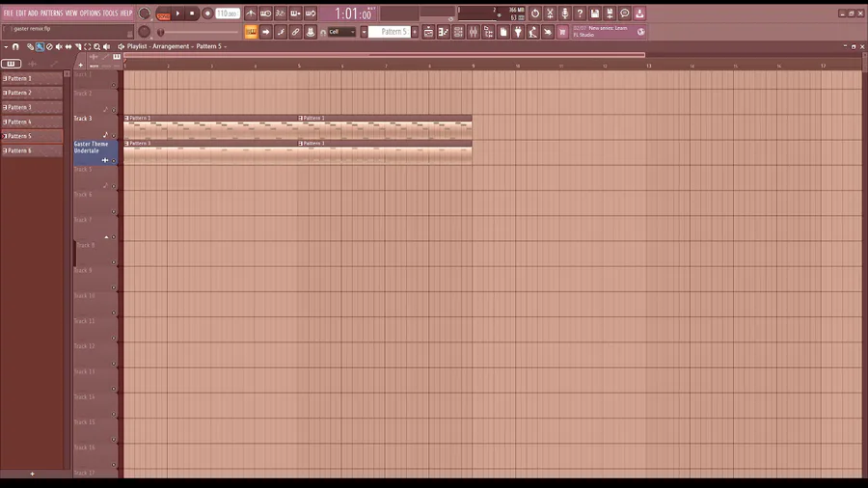This screenshot has height=488, width=868.
Task: Select the Mute tool in playlist
Action: pyautogui.click(x=59, y=47)
